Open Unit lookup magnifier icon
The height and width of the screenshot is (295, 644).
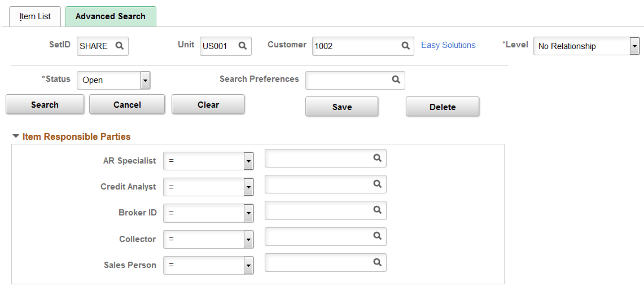242,46
